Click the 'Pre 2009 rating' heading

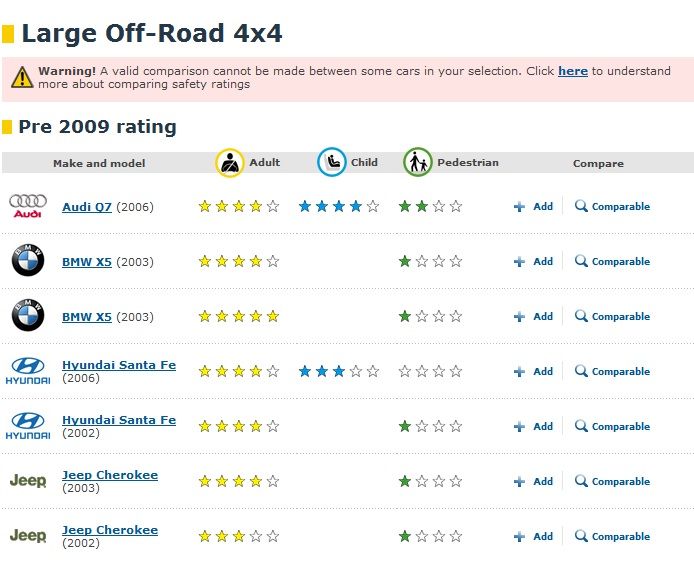coord(97,127)
